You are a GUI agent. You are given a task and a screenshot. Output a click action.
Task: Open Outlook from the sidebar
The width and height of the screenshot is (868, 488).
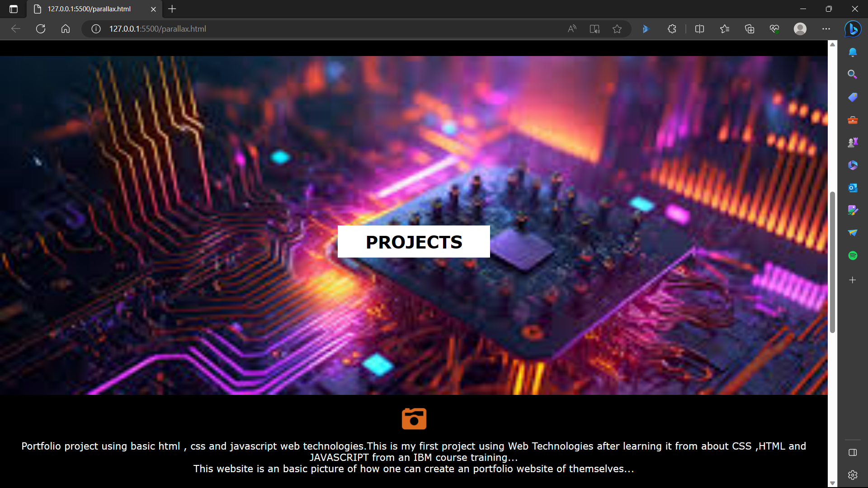pos(852,188)
